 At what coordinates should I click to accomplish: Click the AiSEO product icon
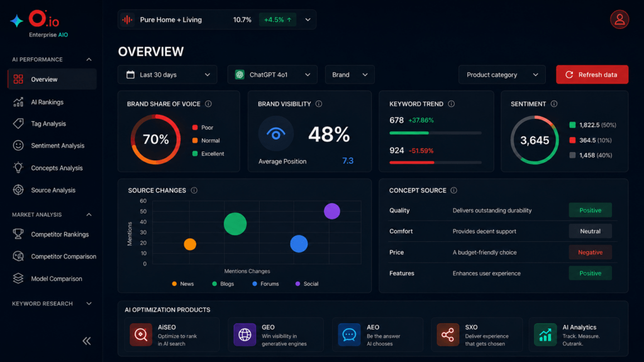141,334
